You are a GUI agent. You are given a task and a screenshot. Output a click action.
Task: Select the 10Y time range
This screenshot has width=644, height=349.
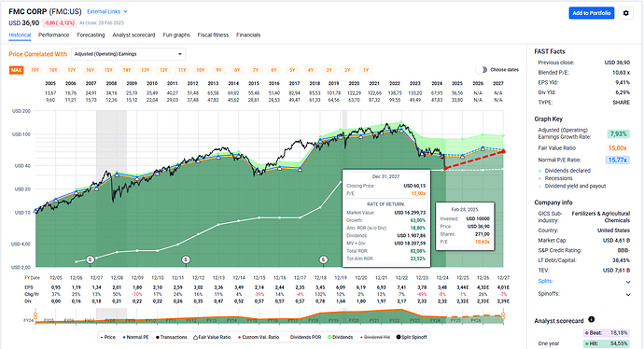pos(200,70)
